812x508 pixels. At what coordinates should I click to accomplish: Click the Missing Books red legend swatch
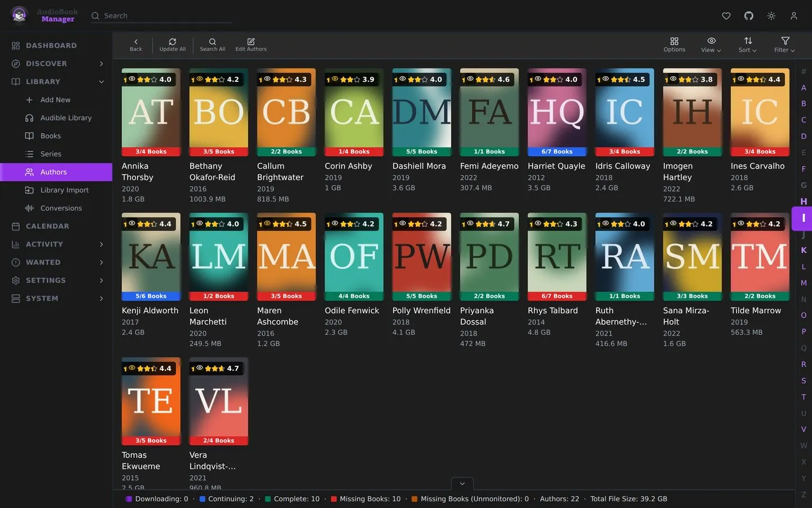334,499
